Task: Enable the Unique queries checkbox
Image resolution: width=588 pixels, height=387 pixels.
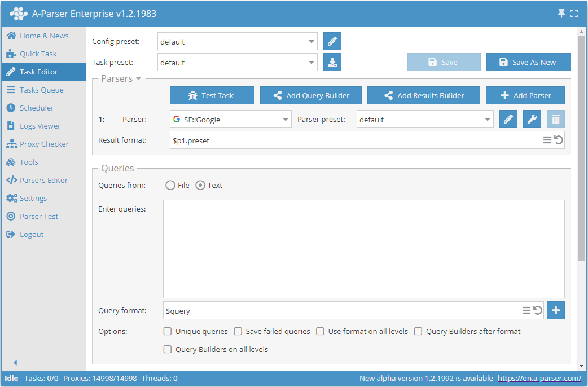Action: (x=166, y=331)
